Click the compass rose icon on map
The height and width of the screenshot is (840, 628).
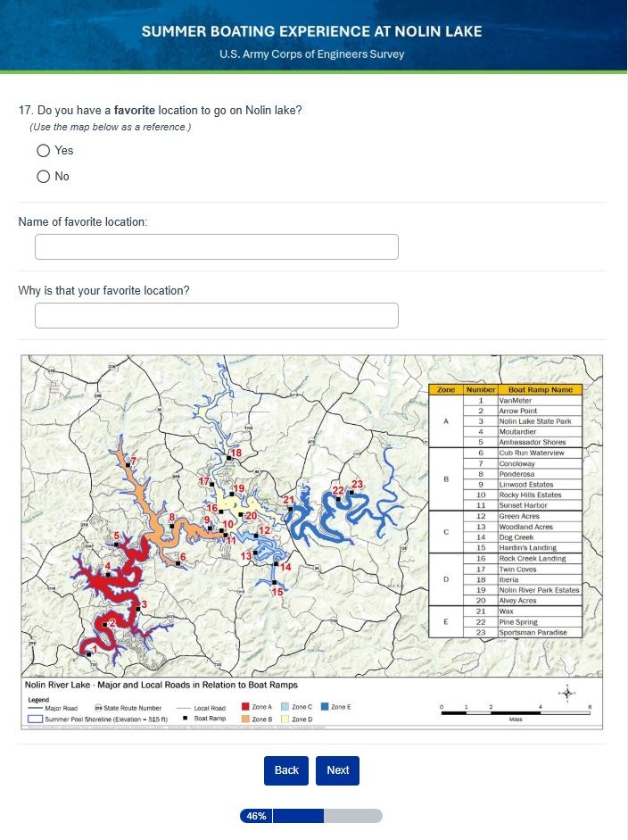pos(567,693)
